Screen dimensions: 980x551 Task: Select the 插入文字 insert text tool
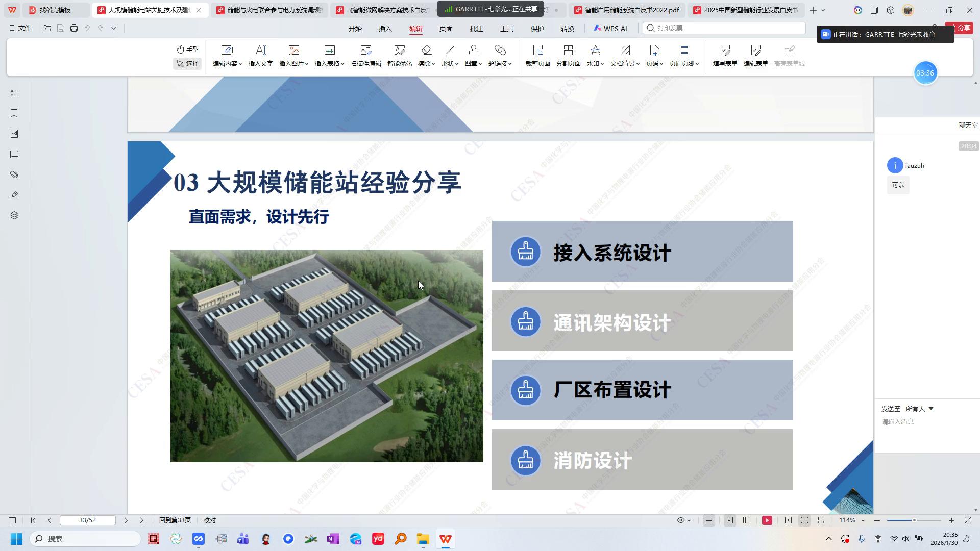point(260,55)
